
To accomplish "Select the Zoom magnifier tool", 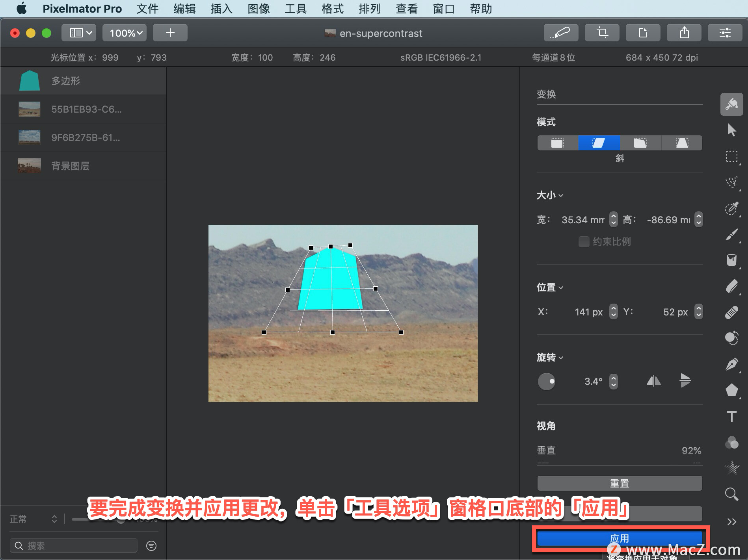I will [x=731, y=494].
